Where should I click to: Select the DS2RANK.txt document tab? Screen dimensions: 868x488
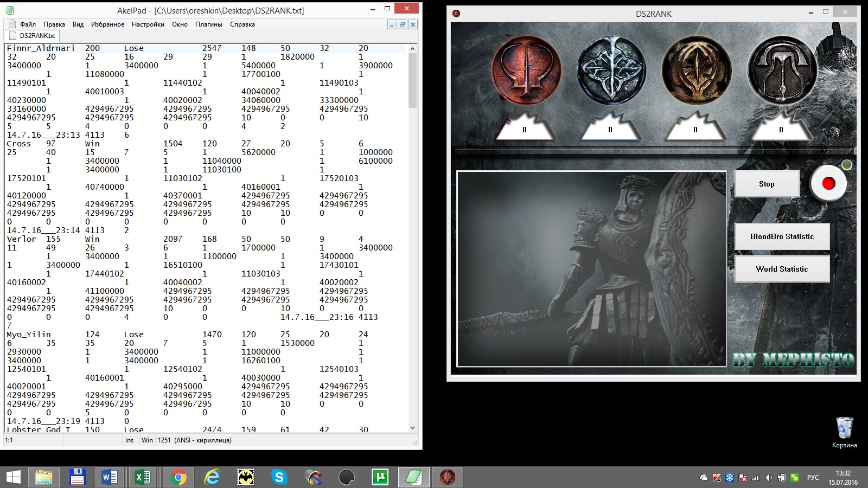[31, 36]
